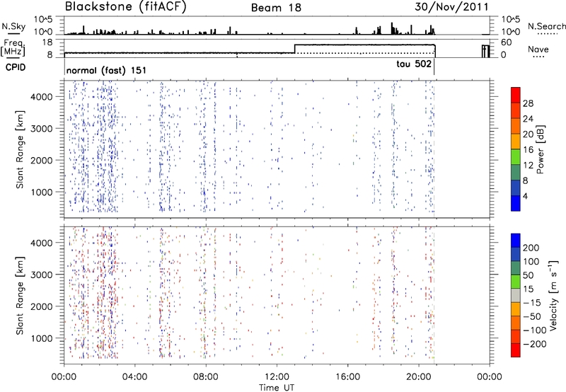Screen dimensions: 566x392
Task: Select the 'Beam 18' label
Action: point(276,8)
